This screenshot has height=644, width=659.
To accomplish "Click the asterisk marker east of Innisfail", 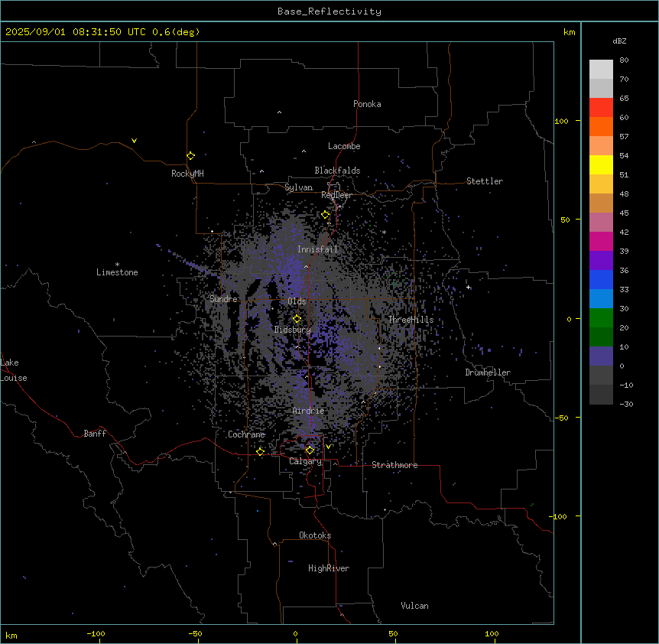I will tap(384, 232).
